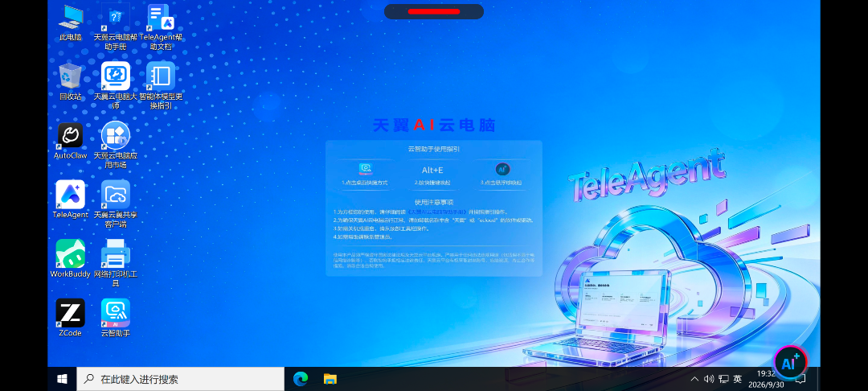Open the notification center icon
Screen dimensions: 868x391
pos(800,379)
